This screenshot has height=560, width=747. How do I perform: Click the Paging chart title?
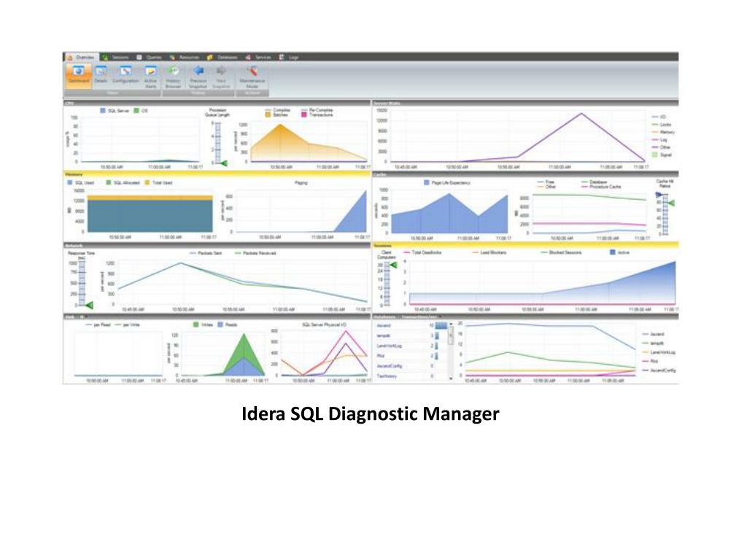[x=301, y=183]
